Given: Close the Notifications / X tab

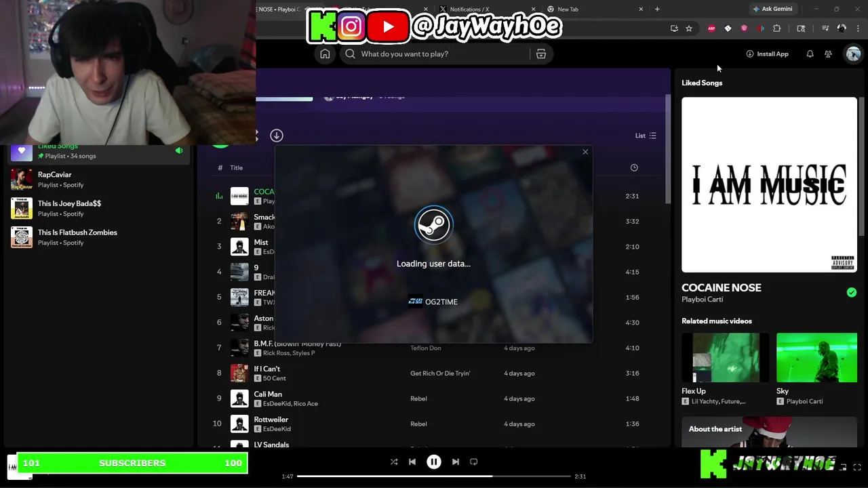Looking at the screenshot, I should click(533, 9).
